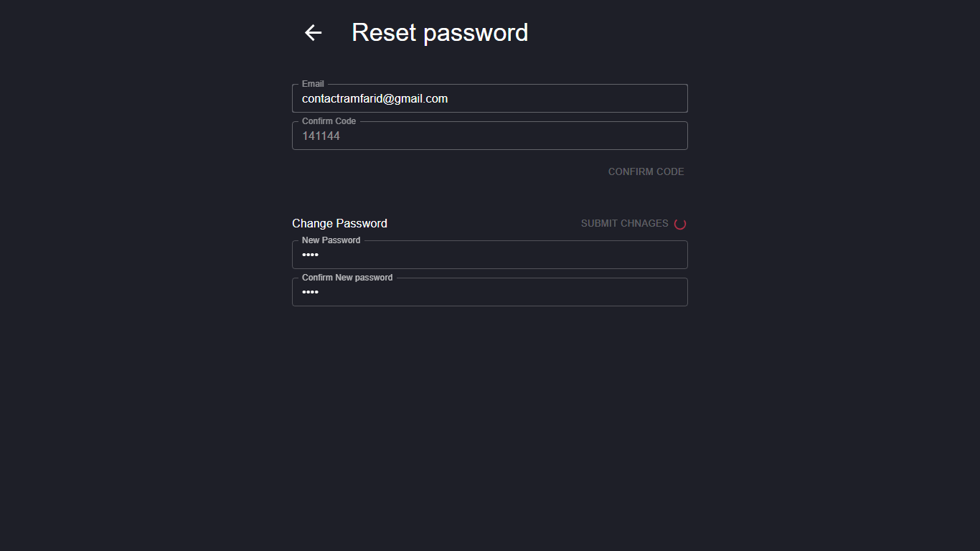The height and width of the screenshot is (551, 980).
Task: Click the word Reset in the title
Action: point(383,33)
